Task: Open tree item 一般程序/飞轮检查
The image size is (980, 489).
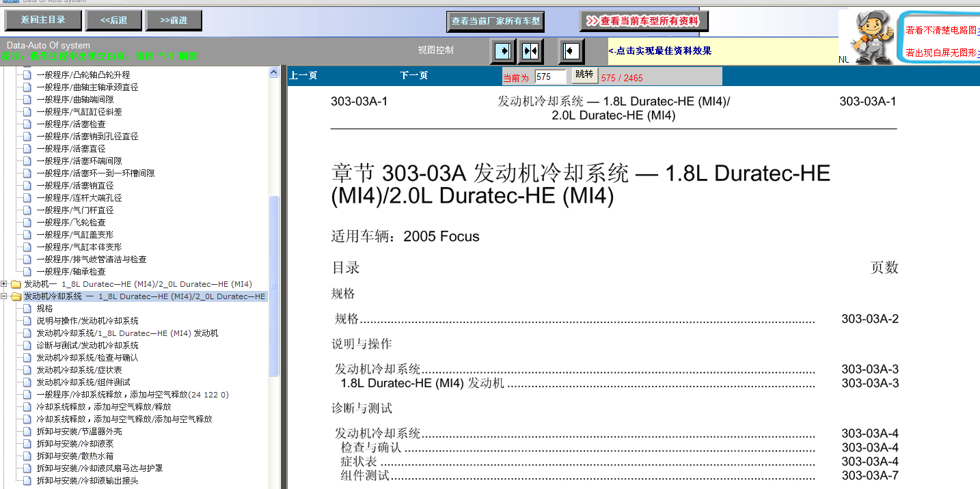Action: [70, 223]
